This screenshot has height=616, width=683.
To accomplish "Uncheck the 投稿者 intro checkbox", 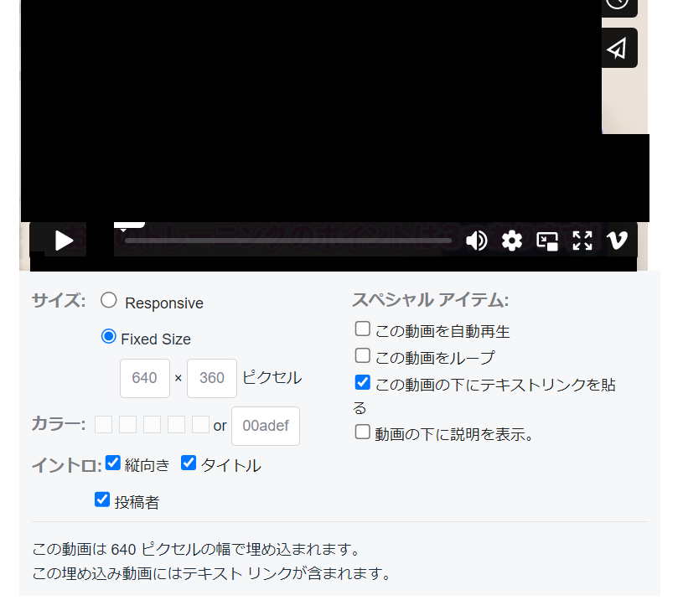I will coord(102,500).
